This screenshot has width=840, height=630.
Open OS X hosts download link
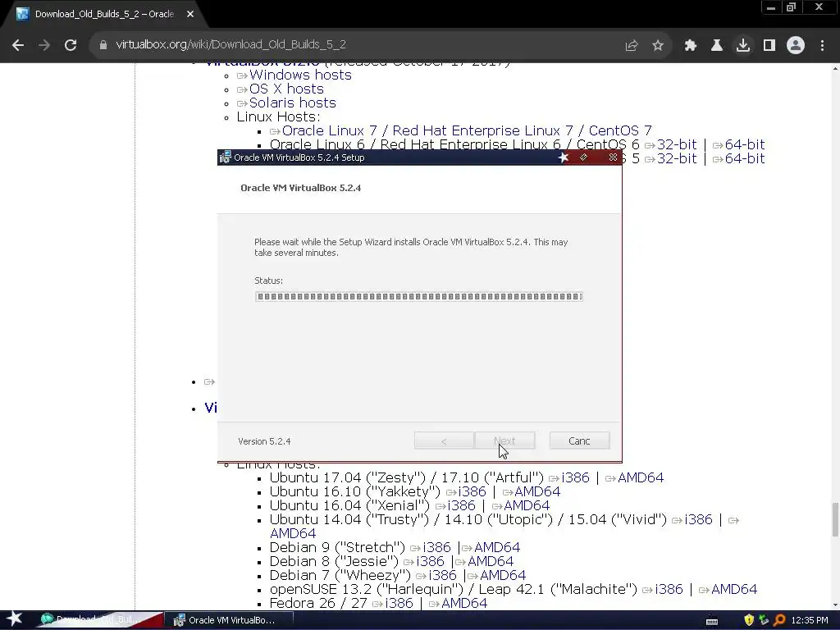point(286,89)
